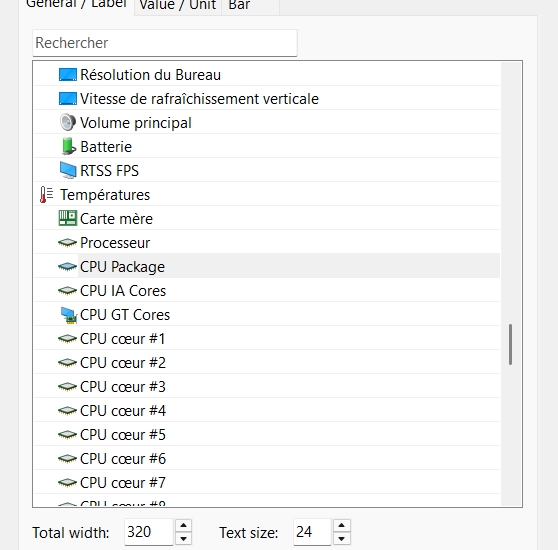558x550 pixels.
Task: Increase Text size with the up arrow
Action: (342, 525)
